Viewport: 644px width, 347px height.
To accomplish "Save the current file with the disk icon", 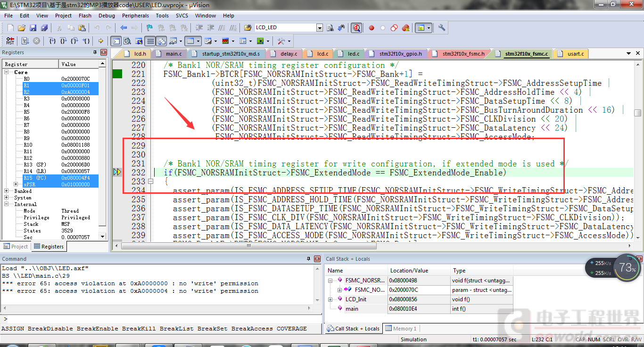I will [33, 28].
